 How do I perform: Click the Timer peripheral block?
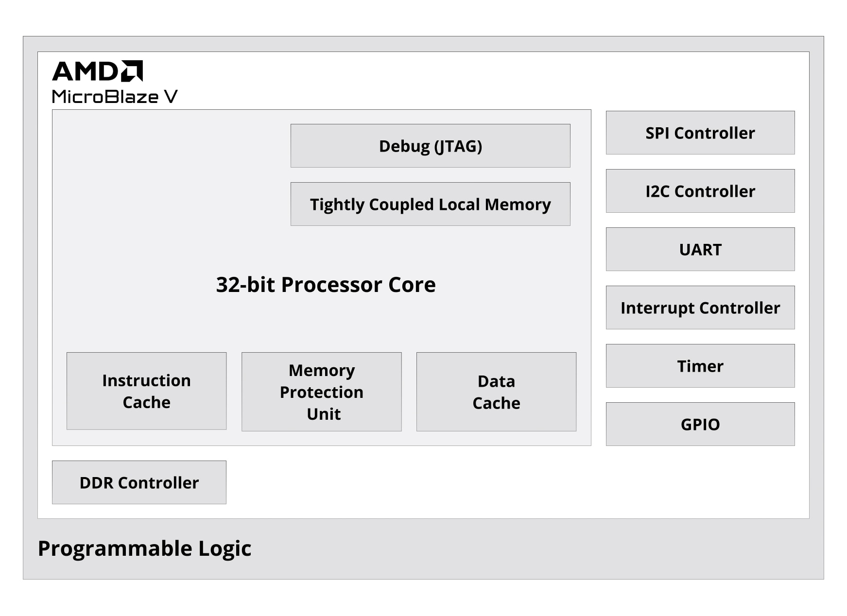point(700,366)
